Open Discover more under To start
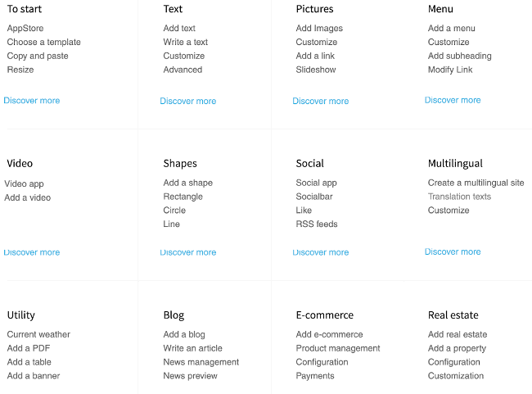Viewport: 532px width, 394px height. [x=32, y=101]
